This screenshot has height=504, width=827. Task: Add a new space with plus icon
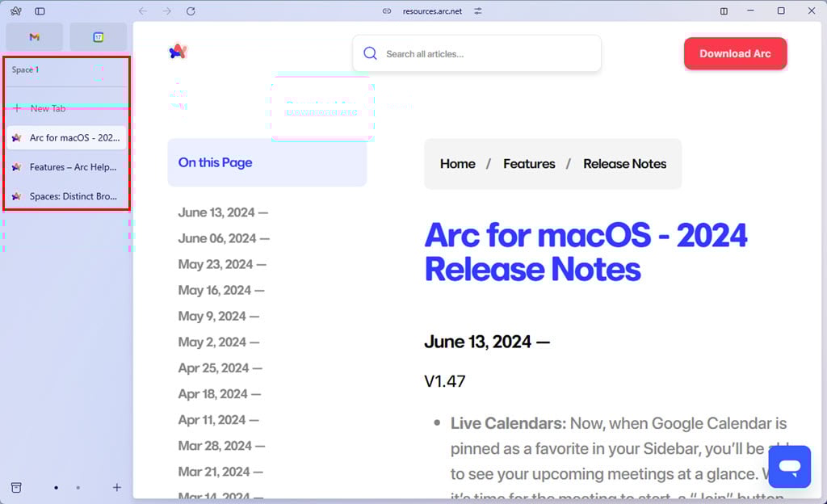coord(116,487)
